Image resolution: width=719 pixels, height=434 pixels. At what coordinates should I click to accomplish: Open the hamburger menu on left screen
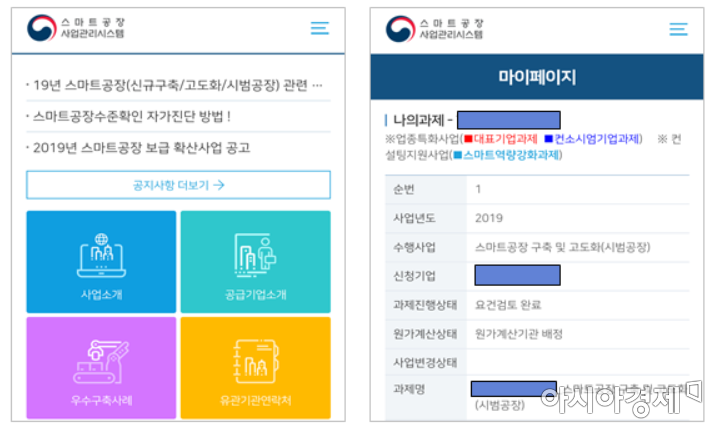click(319, 28)
